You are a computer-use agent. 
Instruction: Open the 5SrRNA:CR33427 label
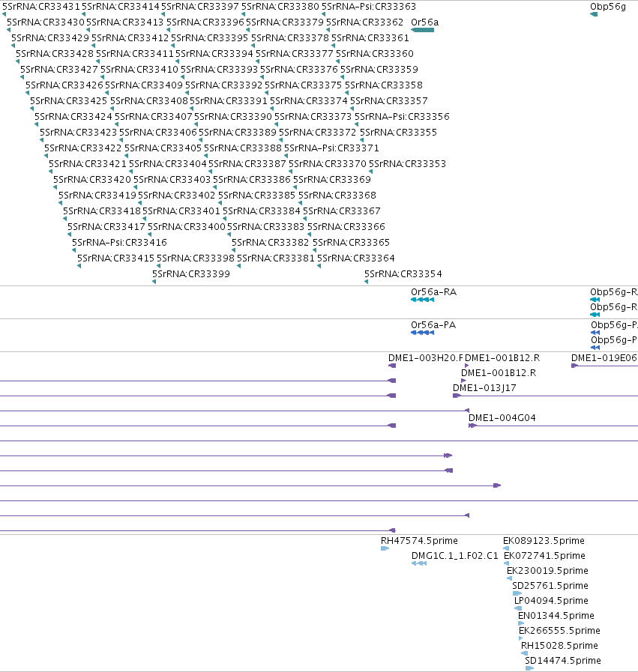coord(59,70)
